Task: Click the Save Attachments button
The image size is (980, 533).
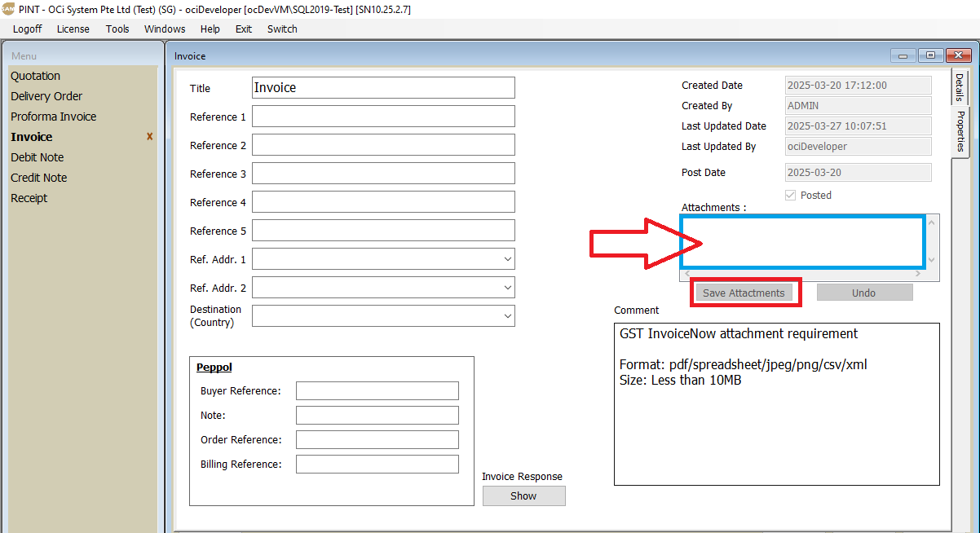Action: pos(744,293)
